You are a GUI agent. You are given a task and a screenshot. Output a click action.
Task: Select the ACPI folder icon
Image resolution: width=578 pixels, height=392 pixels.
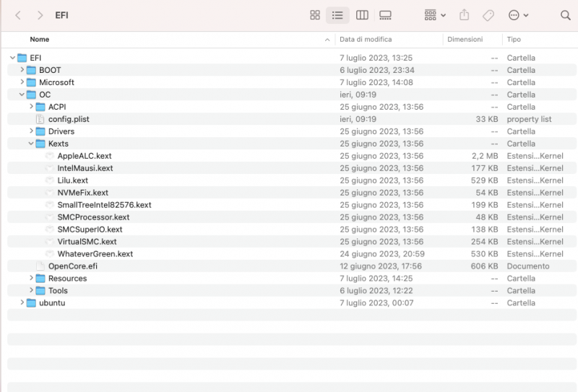pos(40,107)
